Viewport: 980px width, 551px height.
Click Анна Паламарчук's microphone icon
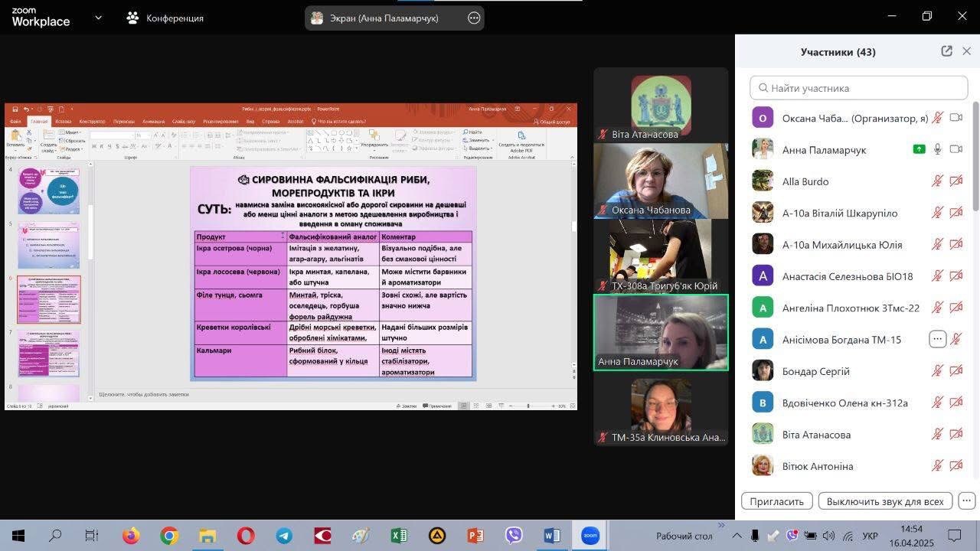pyautogui.click(x=937, y=149)
